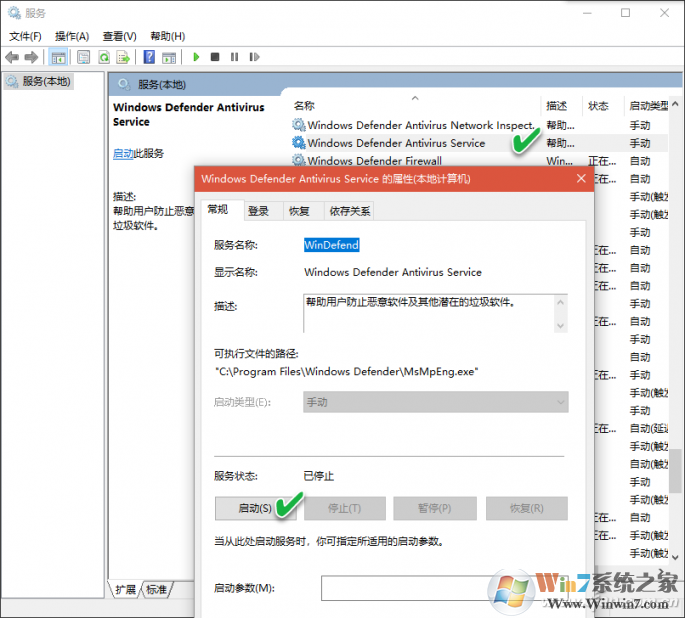Screen dimensions: 685x618
Task: Switch to the 标准 view tab
Action: [x=156, y=590]
